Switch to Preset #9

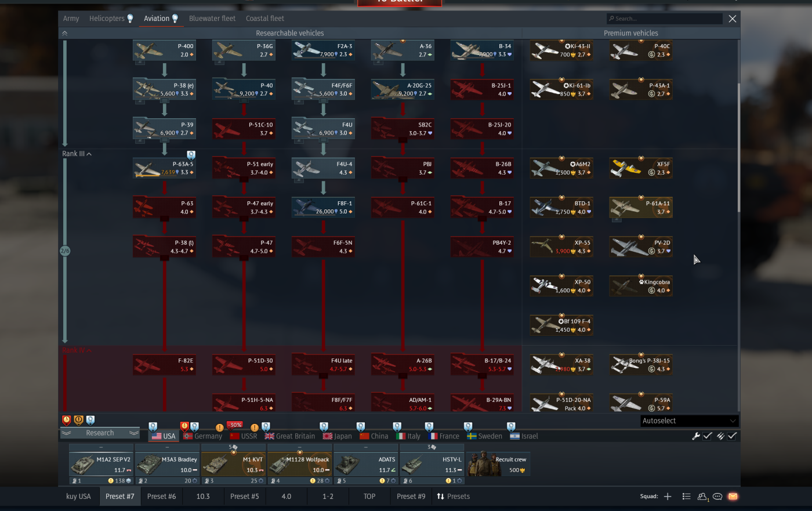(x=411, y=496)
